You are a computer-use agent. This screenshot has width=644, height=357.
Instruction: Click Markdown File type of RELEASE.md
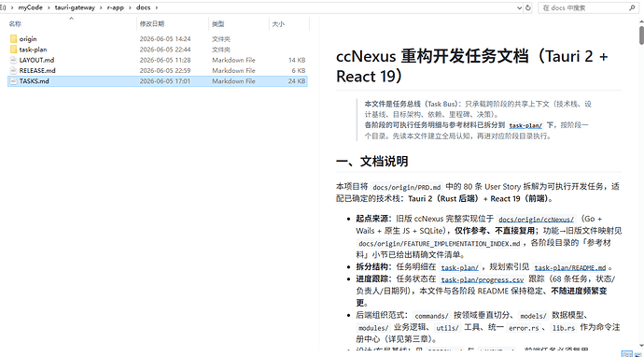click(233, 71)
